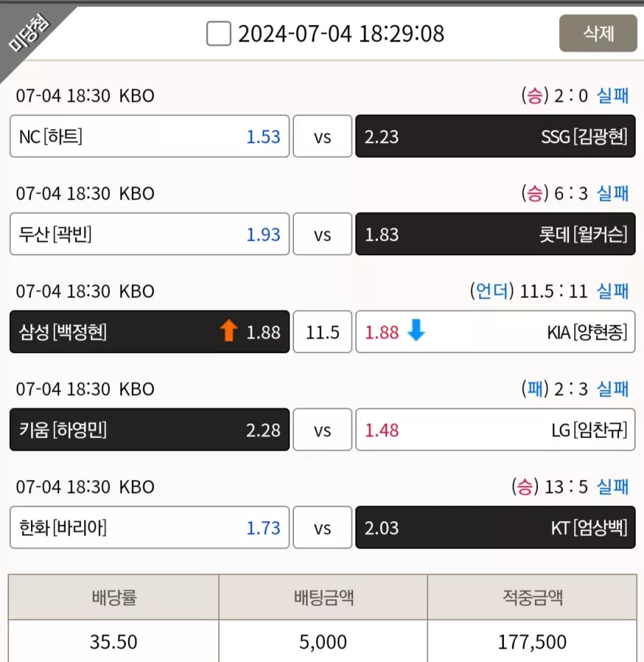The width and height of the screenshot is (644, 662).
Task: Click the 11.5 over/under line box
Action: [x=323, y=332]
